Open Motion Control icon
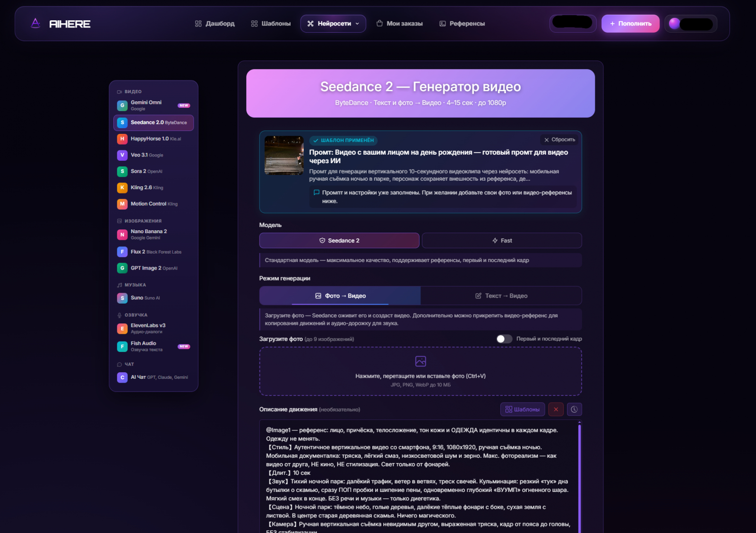Screen dimensions: 756x533 click(122, 204)
